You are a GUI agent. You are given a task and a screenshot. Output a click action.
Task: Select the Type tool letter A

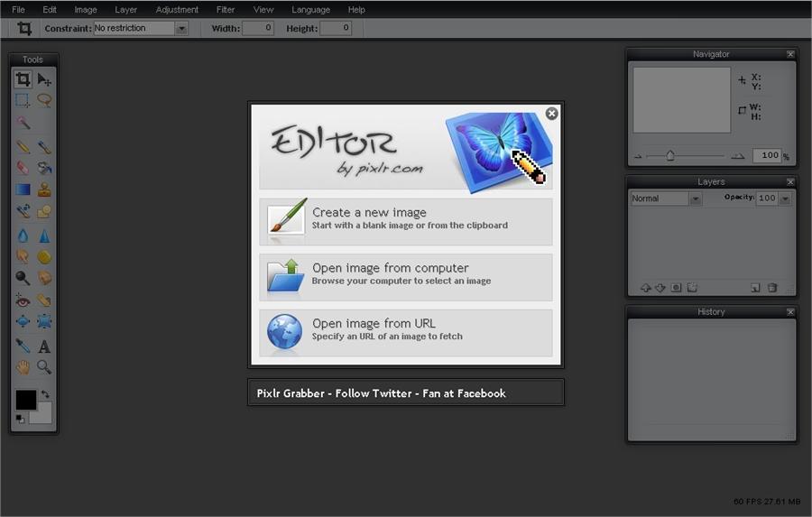44,346
